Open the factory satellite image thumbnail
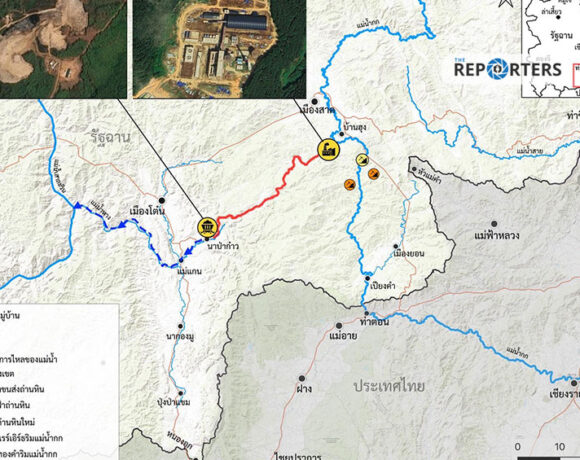The image size is (580, 460). (x=219, y=49)
